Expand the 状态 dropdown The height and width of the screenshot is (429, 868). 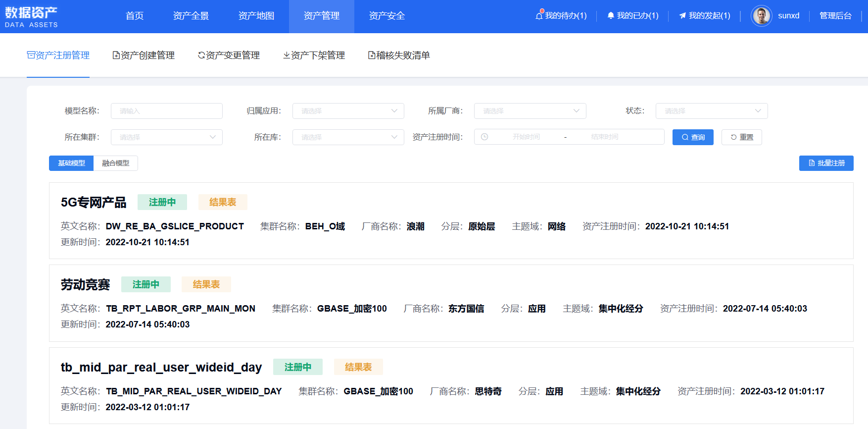pyautogui.click(x=712, y=111)
